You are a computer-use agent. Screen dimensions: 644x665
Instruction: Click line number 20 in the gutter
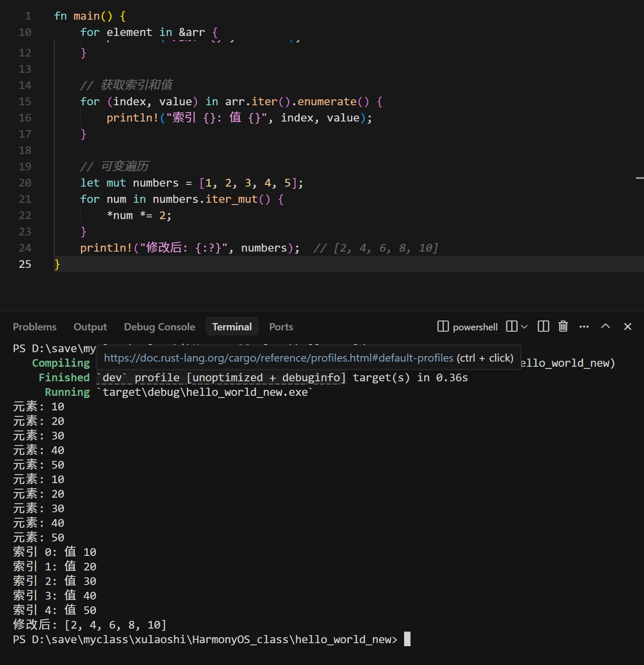tap(25, 183)
